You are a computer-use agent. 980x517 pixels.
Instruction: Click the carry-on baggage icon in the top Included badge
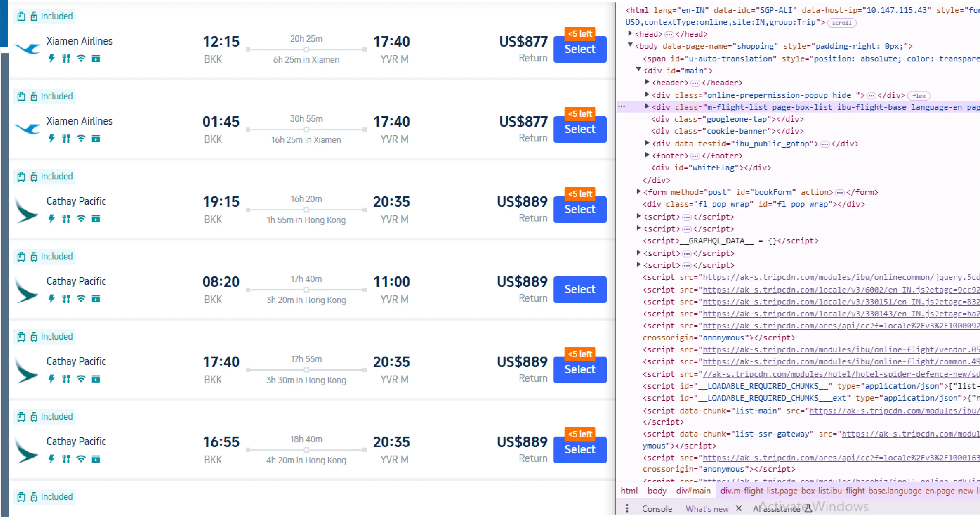click(x=21, y=16)
